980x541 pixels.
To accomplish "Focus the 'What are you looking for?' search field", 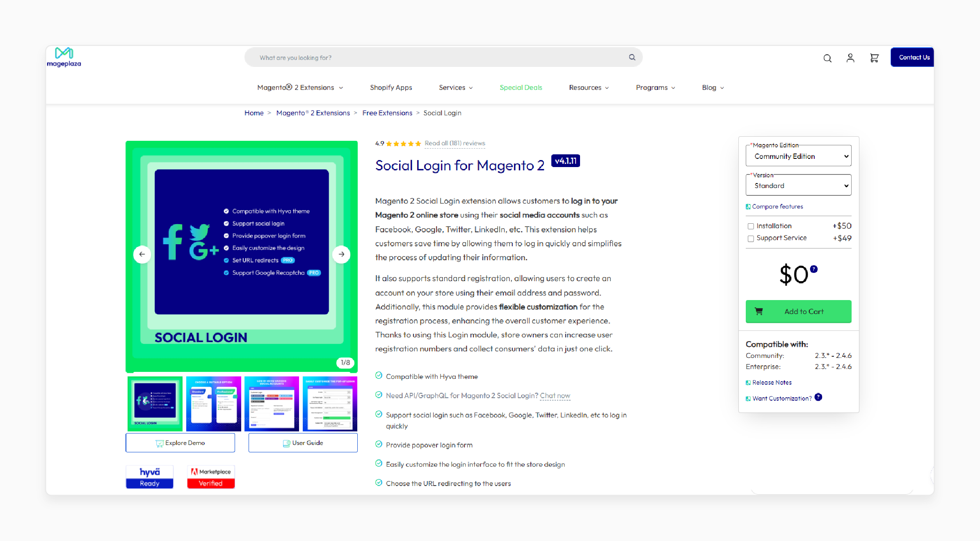I will tap(443, 57).
